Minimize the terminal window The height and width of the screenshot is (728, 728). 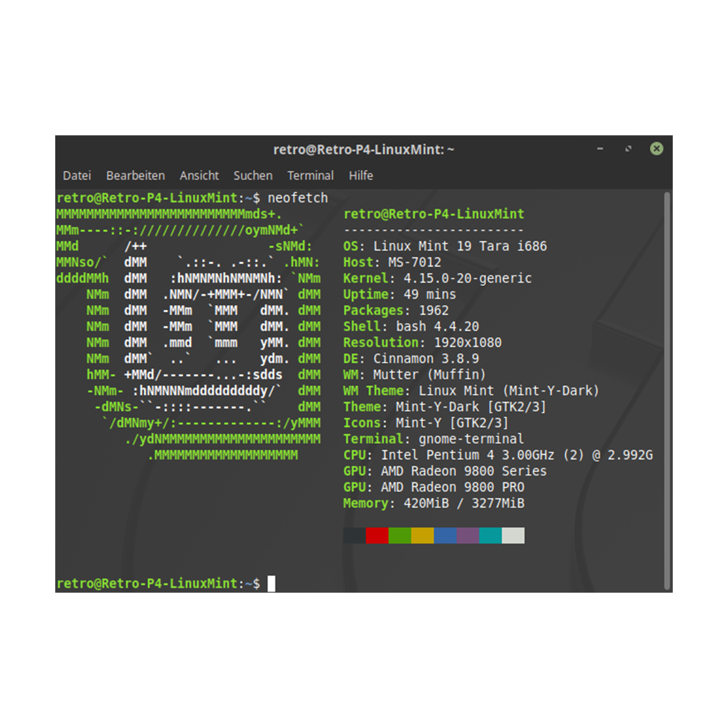pos(600,149)
